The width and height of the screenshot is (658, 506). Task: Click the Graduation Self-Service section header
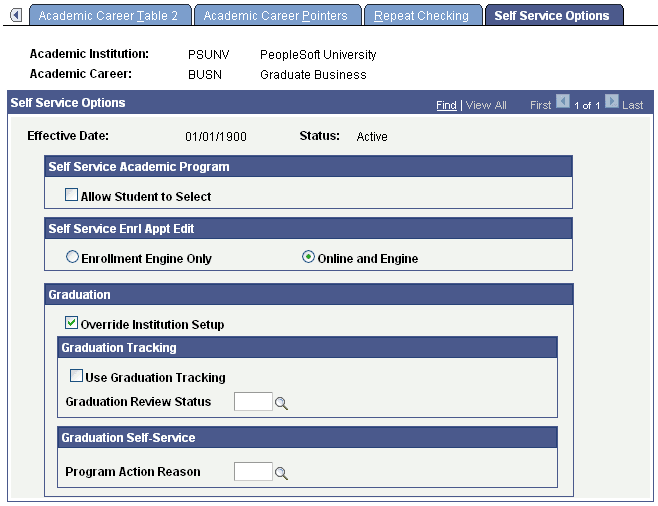[307, 438]
